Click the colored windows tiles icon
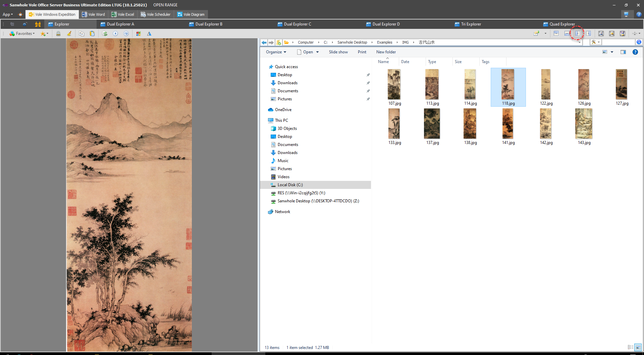Viewport: 644px width, 355px height. pos(139,34)
